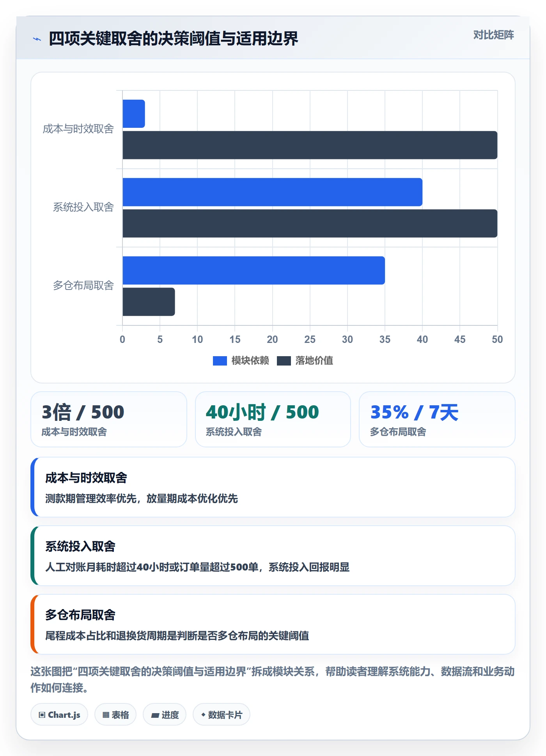Click the Chart.js tag chip
546x756 pixels.
(x=59, y=715)
